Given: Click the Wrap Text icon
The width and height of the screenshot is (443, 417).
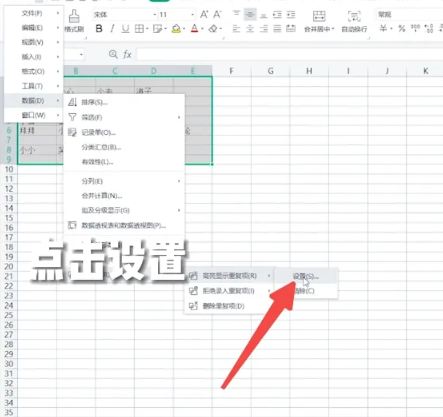Looking at the screenshot, I should click(354, 16).
